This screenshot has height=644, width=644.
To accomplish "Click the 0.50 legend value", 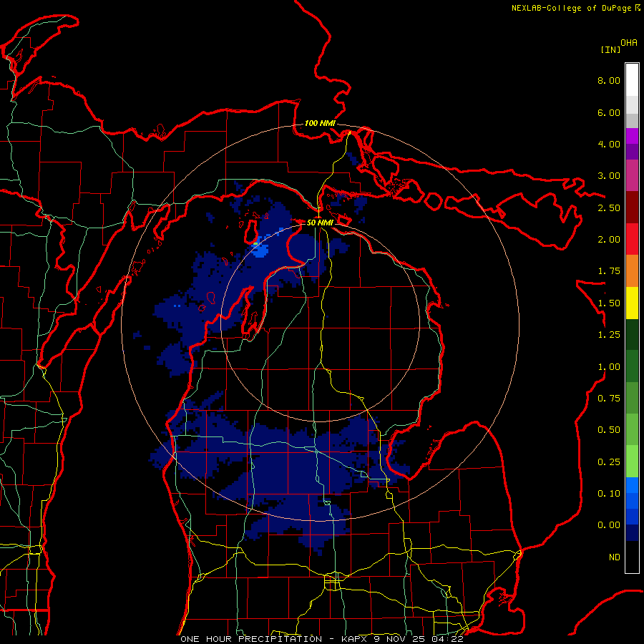I will click(609, 430).
